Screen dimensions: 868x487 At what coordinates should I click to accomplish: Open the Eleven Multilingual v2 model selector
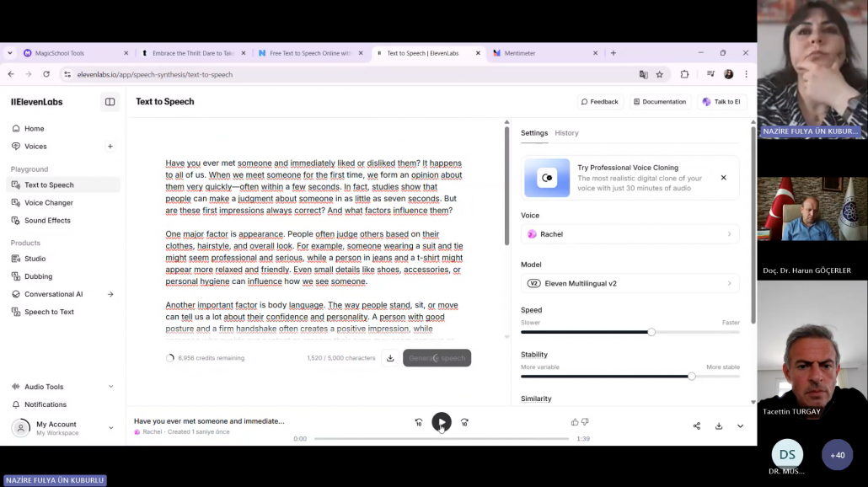pyautogui.click(x=630, y=284)
